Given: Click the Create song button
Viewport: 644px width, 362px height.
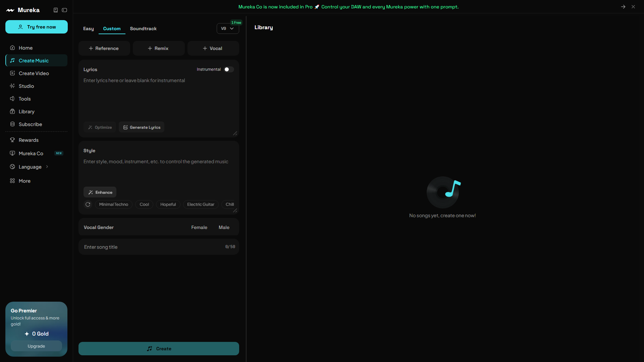Looking at the screenshot, I should click(159, 349).
